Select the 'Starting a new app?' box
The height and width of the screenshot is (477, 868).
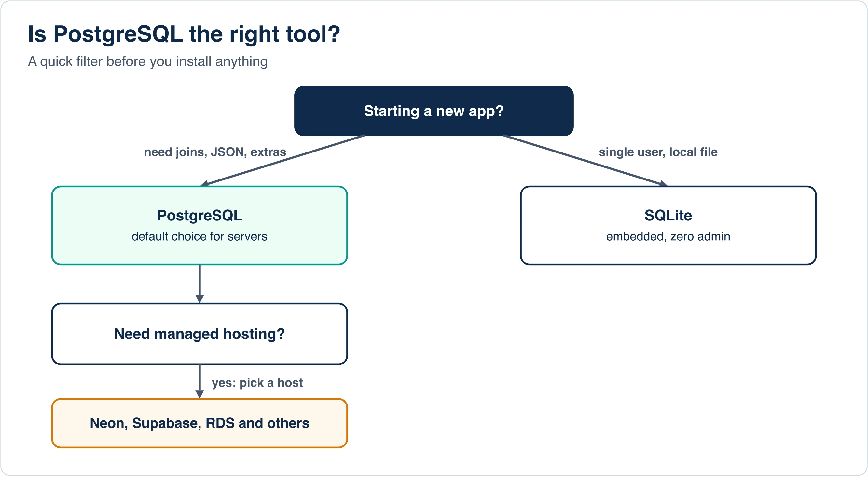(434, 111)
